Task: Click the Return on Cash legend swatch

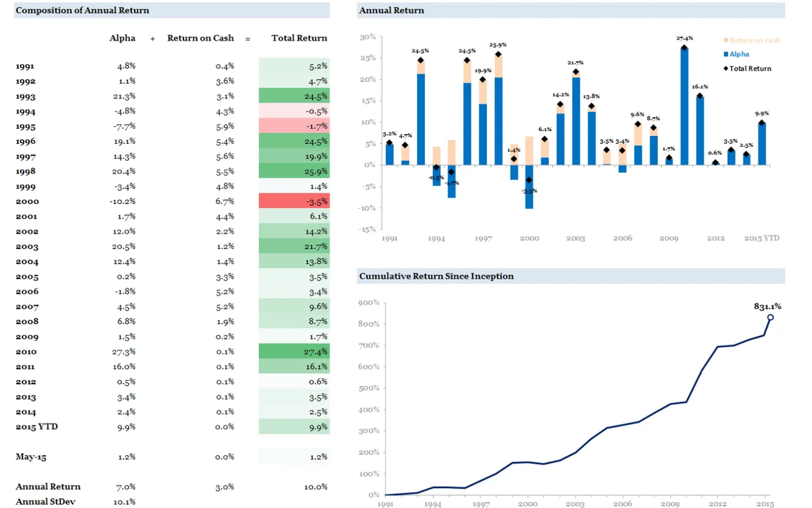Action: click(725, 40)
